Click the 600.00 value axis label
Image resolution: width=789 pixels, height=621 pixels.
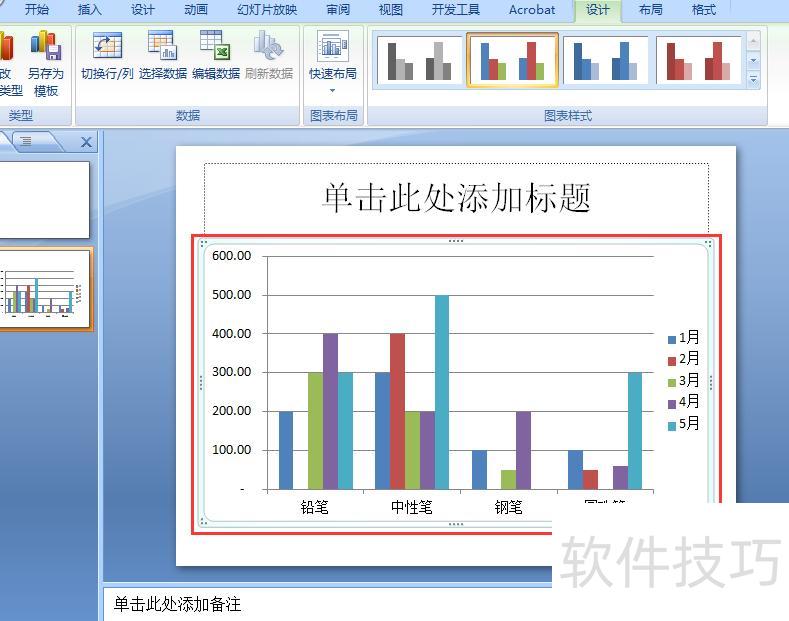pos(231,256)
